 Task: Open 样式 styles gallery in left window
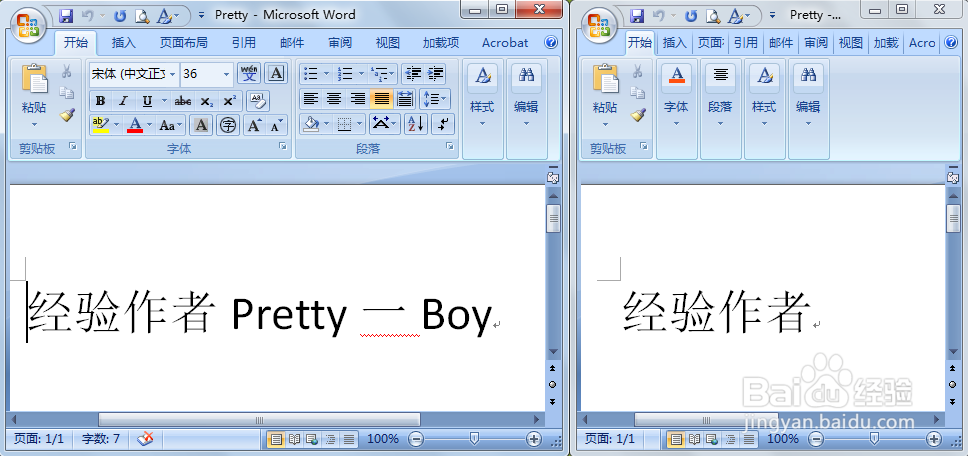(482, 96)
